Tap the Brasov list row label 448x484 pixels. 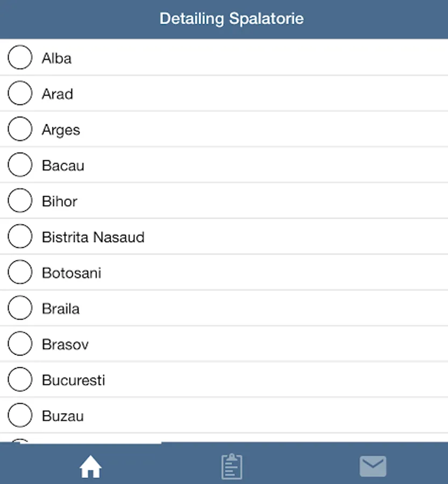point(65,345)
